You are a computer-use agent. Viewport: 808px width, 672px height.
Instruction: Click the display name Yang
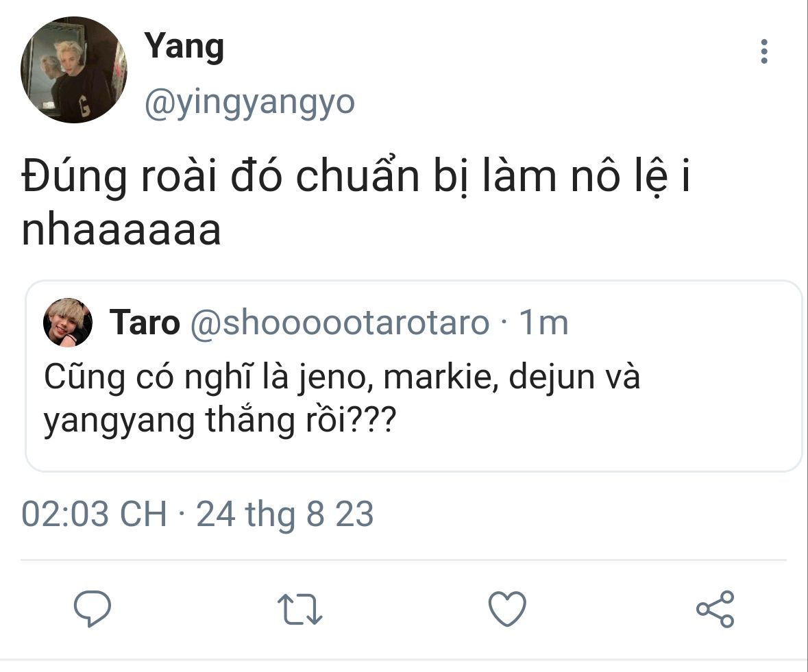[x=184, y=47]
